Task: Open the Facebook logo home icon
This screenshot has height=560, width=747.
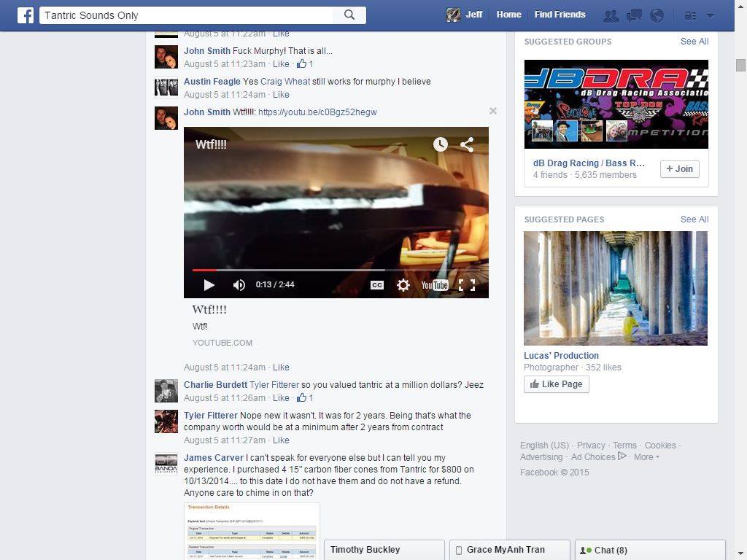Action: (26, 15)
